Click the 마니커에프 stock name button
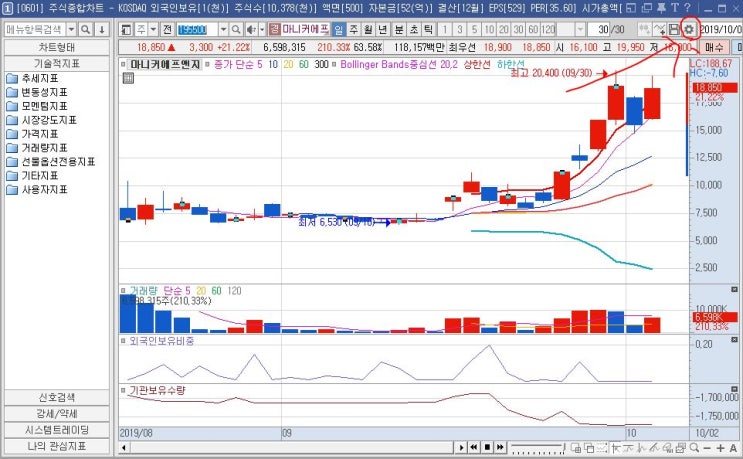The image size is (743, 459). [305, 30]
